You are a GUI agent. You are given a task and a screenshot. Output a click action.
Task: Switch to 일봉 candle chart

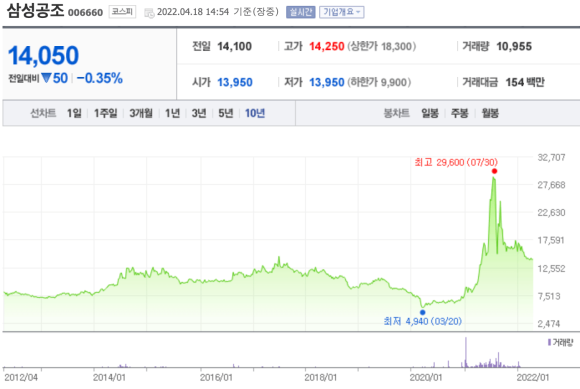[x=430, y=113]
